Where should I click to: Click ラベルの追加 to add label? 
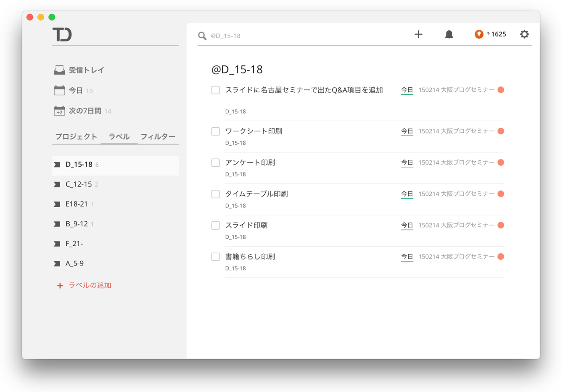90,285
